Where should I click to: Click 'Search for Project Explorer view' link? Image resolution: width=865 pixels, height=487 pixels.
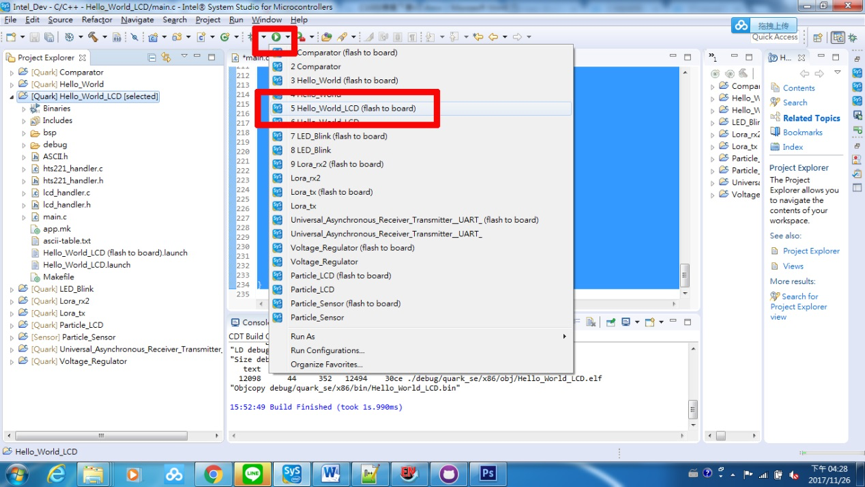799,307
